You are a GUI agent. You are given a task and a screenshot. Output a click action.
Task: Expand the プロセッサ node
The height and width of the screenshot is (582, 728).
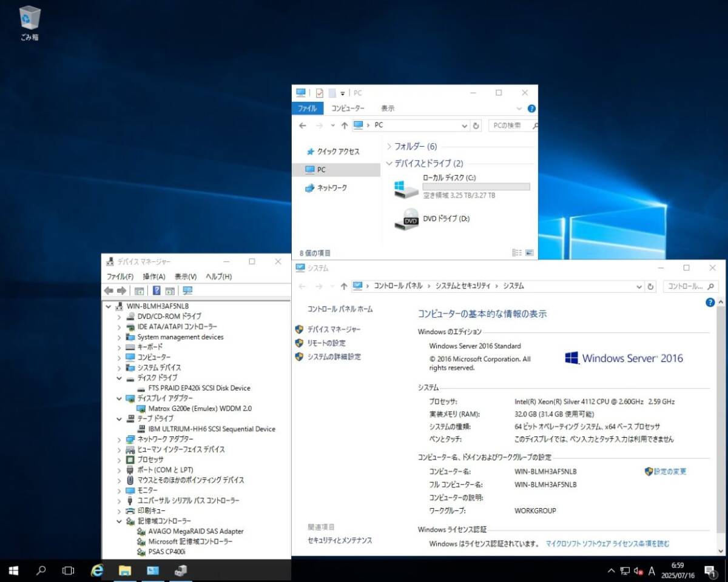pos(119,460)
